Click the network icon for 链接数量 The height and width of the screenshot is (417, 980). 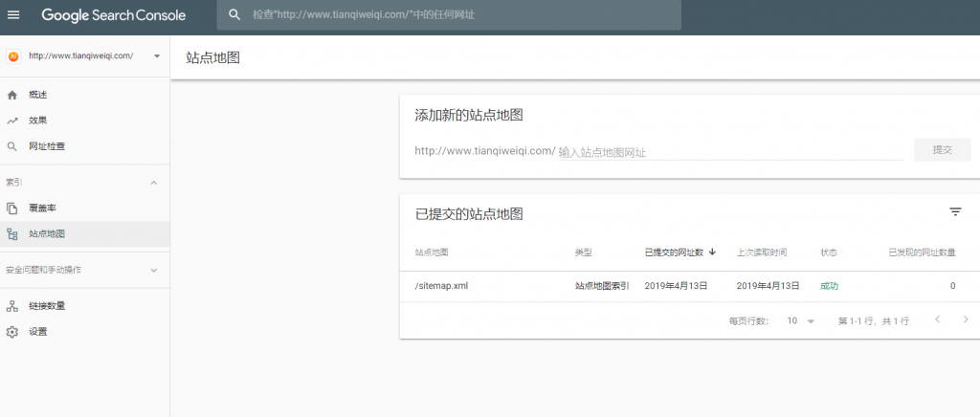pos(11,306)
